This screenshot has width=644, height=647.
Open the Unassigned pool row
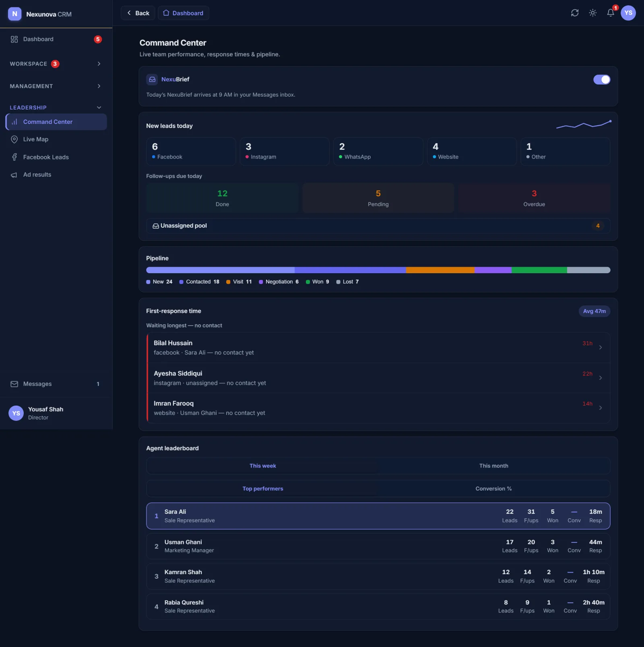pyautogui.click(x=378, y=226)
